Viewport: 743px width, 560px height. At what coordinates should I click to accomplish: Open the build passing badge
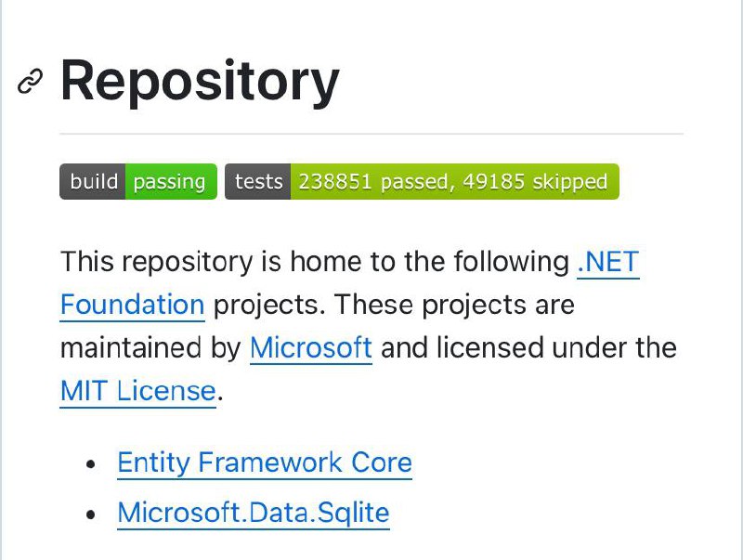(138, 181)
